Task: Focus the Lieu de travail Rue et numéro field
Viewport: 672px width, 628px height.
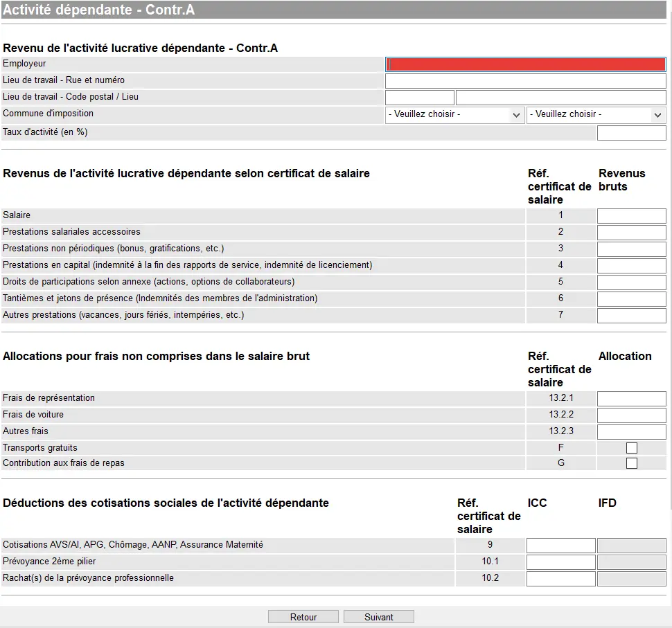Action: tap(525, 81)
